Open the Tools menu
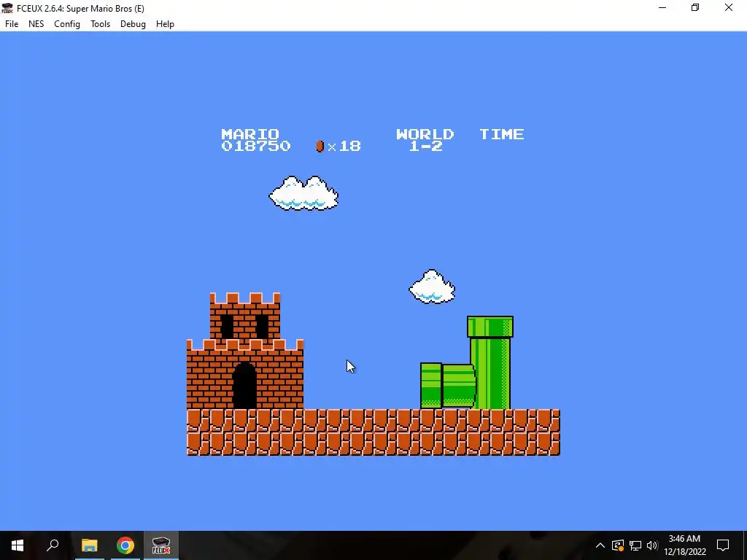Screen dimensions: 747x560 tap(100, 24)
